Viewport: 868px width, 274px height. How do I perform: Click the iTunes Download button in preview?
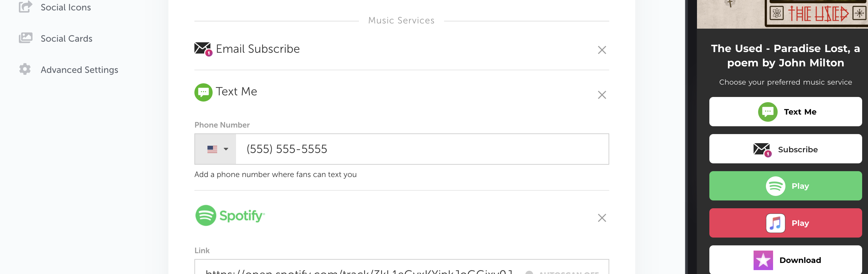tap(785, 260)
